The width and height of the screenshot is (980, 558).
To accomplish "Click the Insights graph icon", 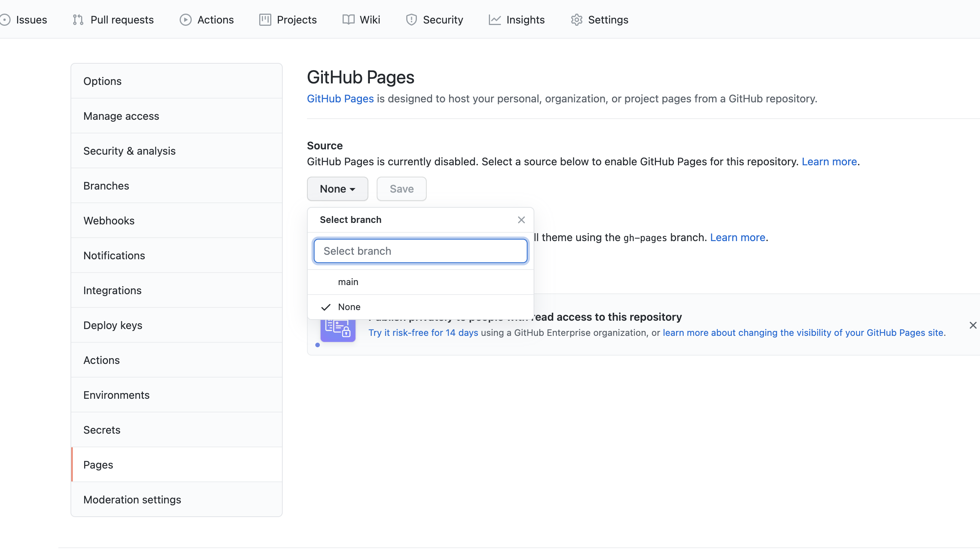I will pos(495,20).
